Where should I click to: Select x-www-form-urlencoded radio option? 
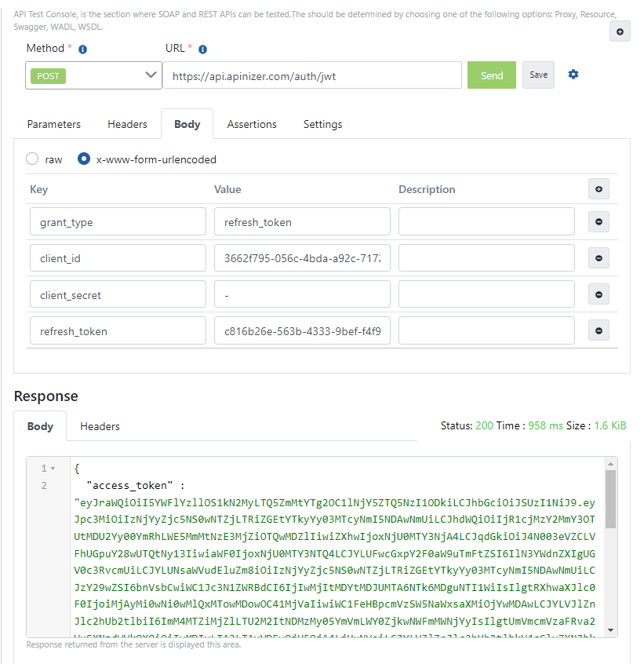click(x=84, y=159)
